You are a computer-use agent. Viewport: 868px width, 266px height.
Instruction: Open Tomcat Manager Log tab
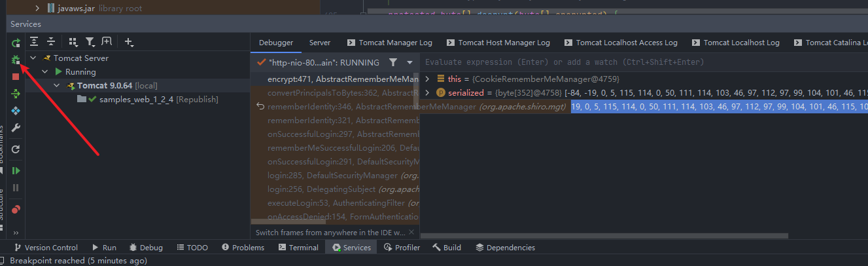390,43
